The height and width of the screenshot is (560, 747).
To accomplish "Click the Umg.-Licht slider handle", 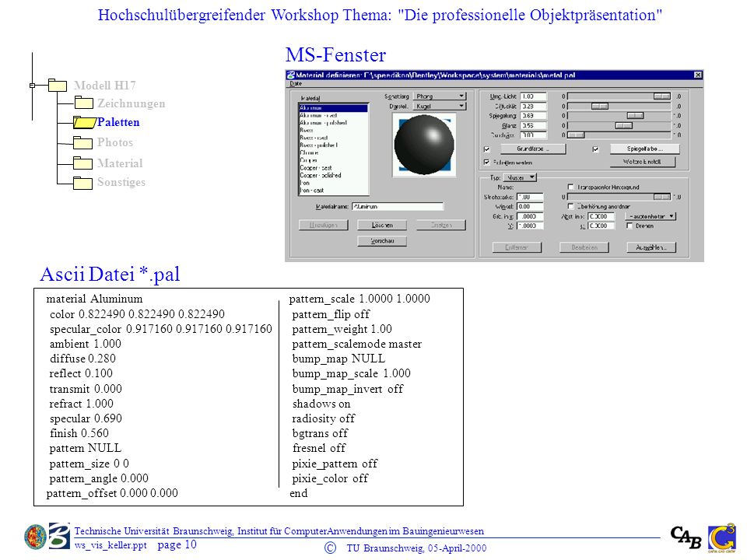I will [x=661, y=96].
